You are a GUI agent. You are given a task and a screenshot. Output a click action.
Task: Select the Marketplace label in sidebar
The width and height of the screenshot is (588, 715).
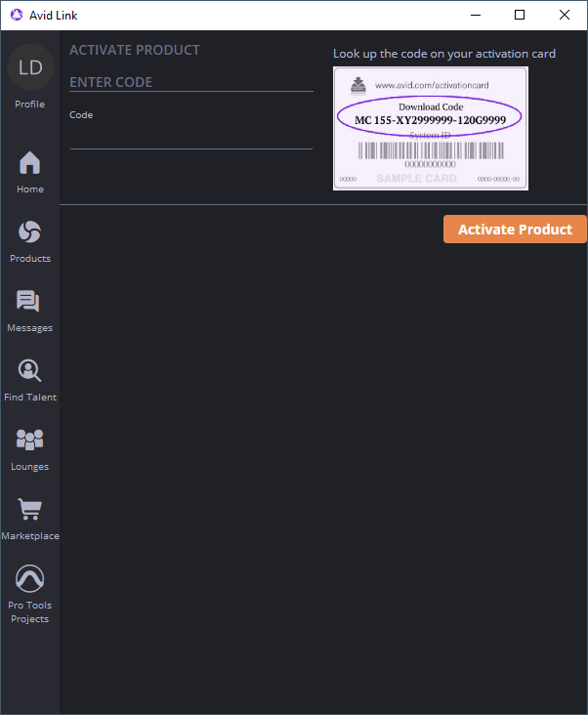click(30, 536)
